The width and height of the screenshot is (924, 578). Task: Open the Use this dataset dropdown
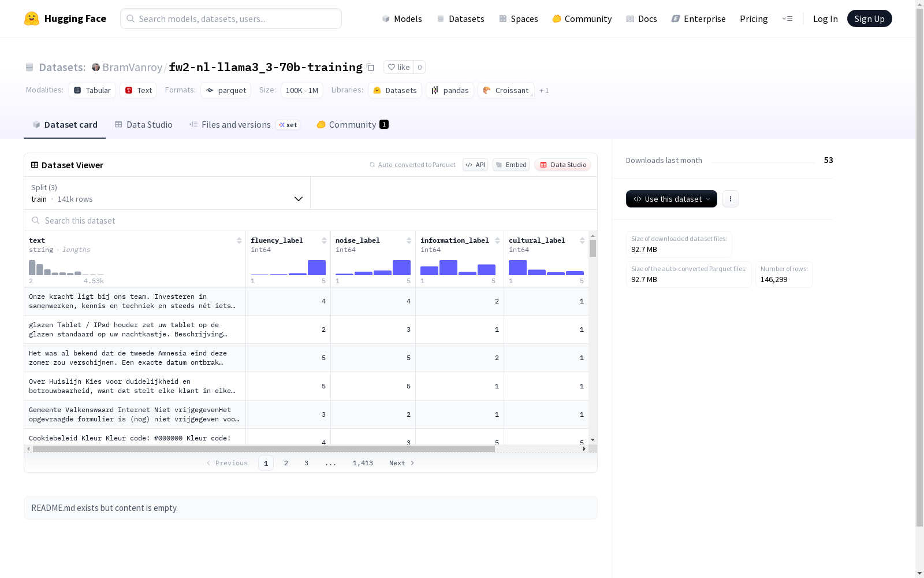tap(672, 199)
